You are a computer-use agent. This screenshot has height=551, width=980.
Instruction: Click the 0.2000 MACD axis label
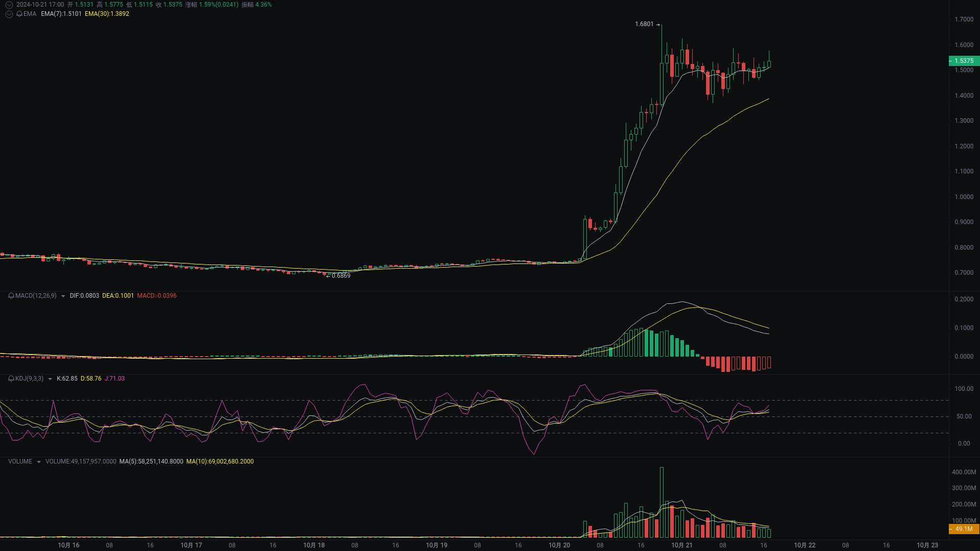(964, 299)
